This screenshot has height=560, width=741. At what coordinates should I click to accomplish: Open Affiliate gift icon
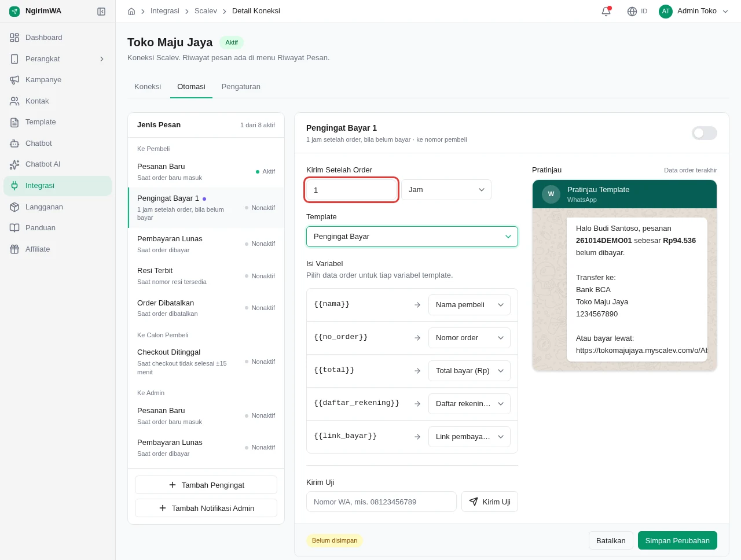point(14,249)
